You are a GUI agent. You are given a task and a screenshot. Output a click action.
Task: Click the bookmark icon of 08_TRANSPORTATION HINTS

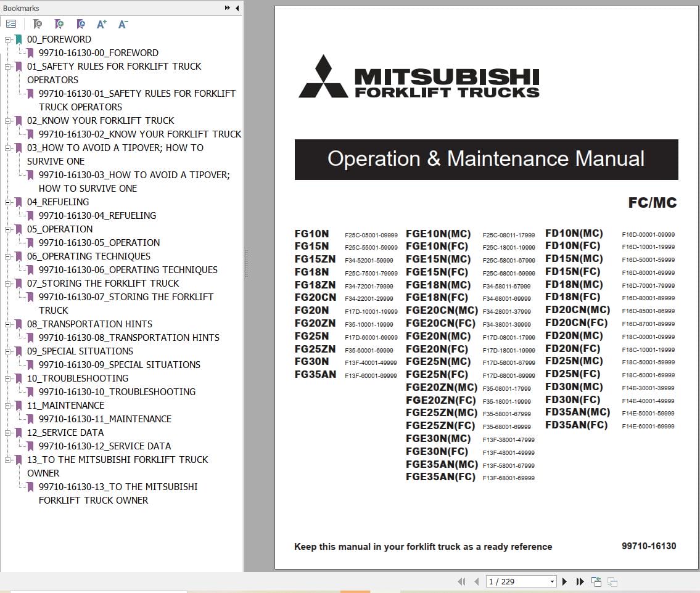(19, 324)
